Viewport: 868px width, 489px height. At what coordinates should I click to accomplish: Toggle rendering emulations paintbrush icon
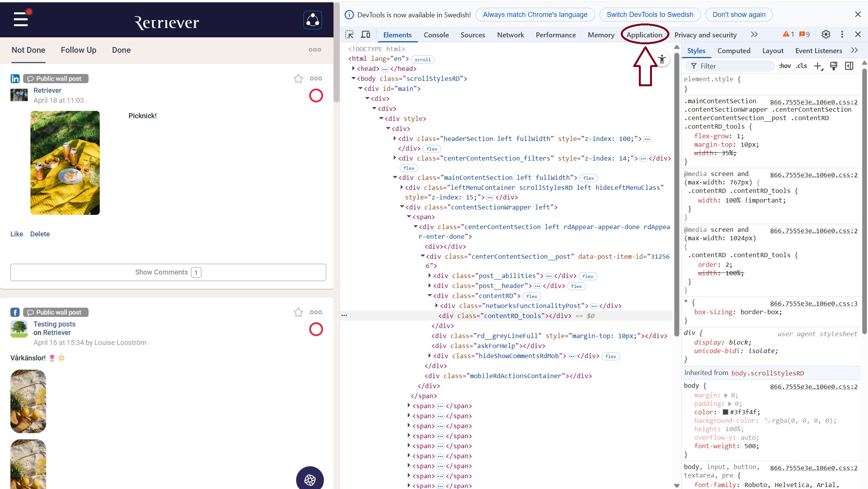point(833,66)
